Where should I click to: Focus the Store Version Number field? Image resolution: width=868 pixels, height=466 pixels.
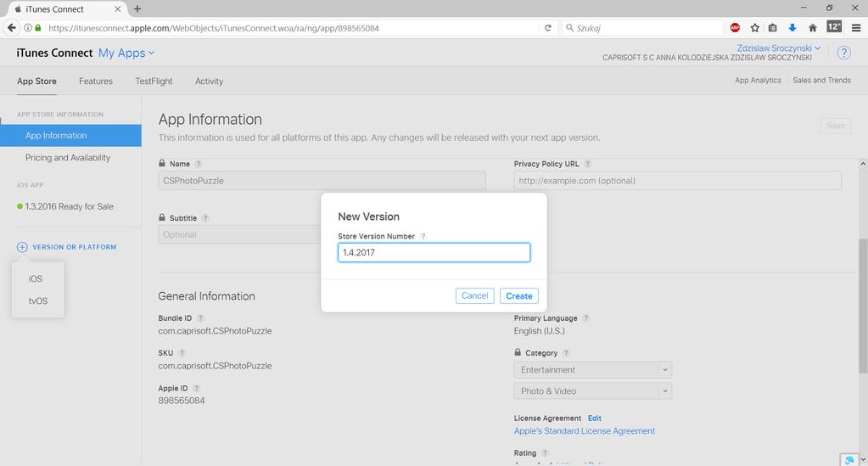pos(434,253)
